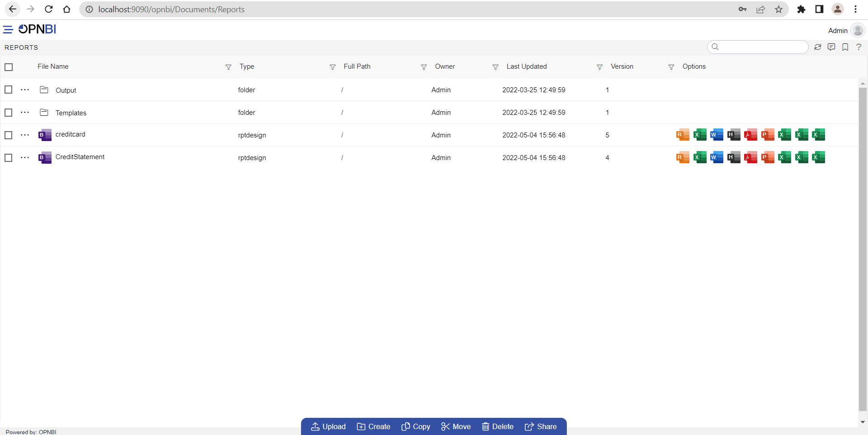Go to browser home page icon

pos(66,9)
